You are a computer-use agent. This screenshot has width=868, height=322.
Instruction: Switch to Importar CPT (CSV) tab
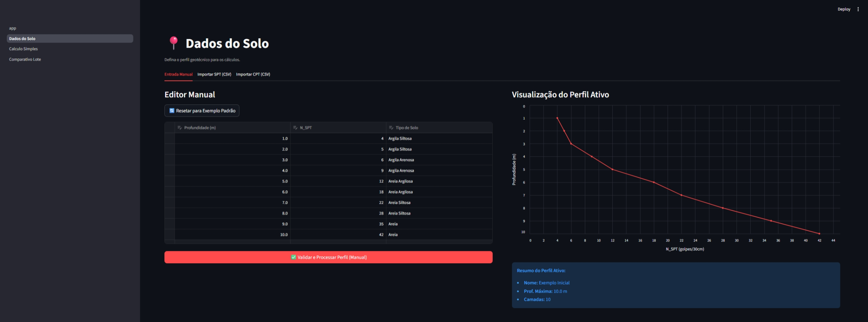pos(253,74)
